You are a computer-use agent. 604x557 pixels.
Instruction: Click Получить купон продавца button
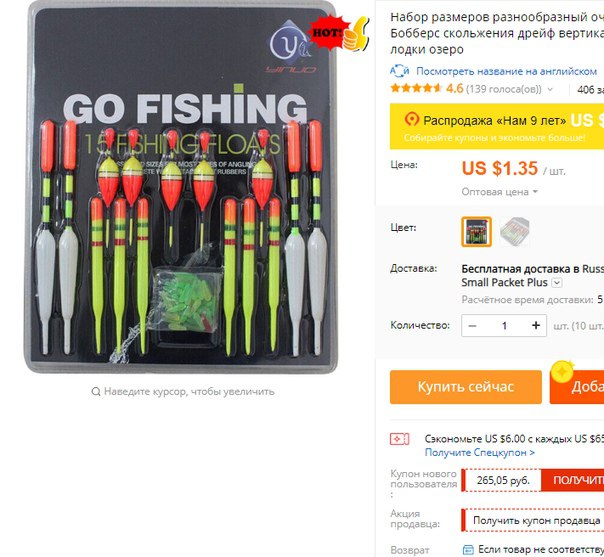tap(535, 520)
